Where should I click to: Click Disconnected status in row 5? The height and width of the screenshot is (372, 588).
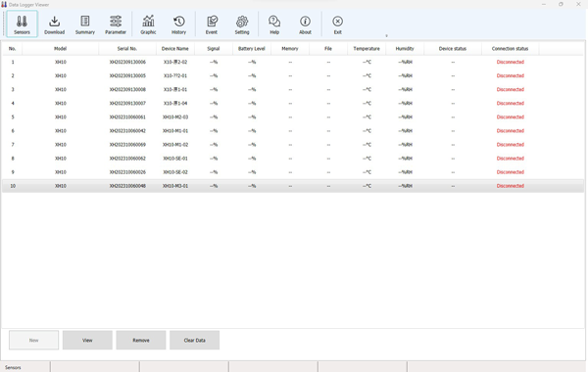[x=510, y=116]
